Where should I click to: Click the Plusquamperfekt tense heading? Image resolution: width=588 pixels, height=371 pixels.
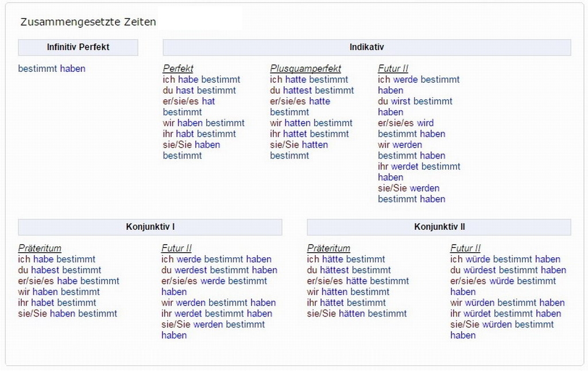coord(305,69)
